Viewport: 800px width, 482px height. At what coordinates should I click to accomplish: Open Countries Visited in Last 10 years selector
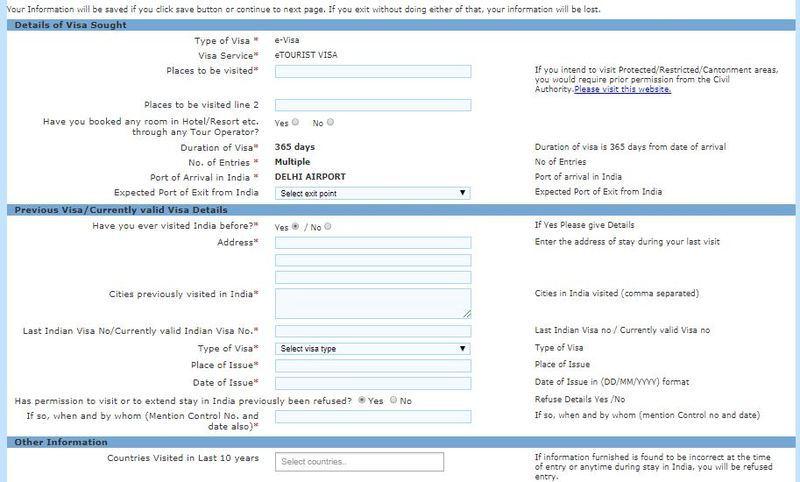(359, 461)
